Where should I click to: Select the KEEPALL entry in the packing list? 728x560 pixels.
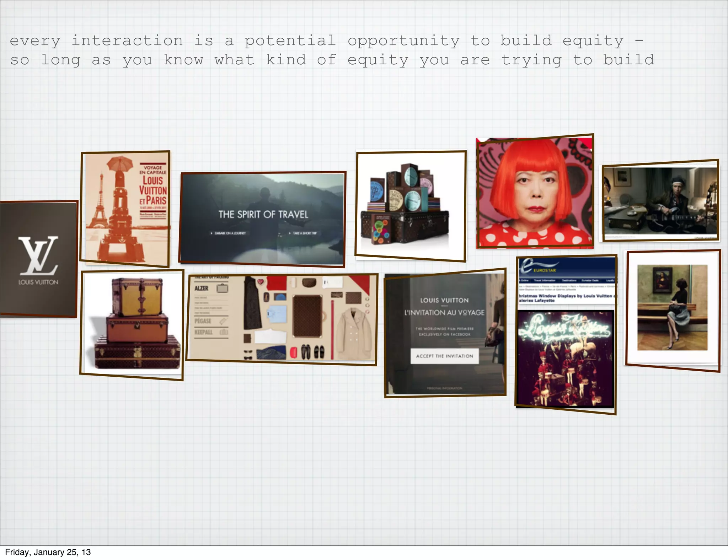click(203, 332)
